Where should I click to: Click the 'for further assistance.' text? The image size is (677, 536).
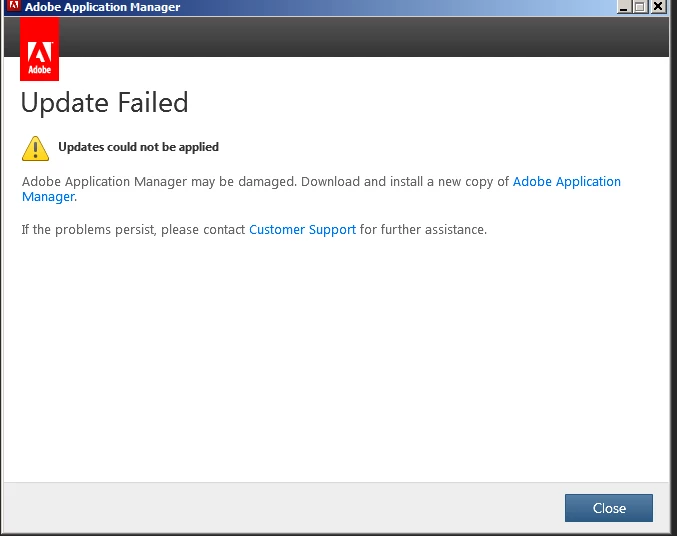coord(423,230)
